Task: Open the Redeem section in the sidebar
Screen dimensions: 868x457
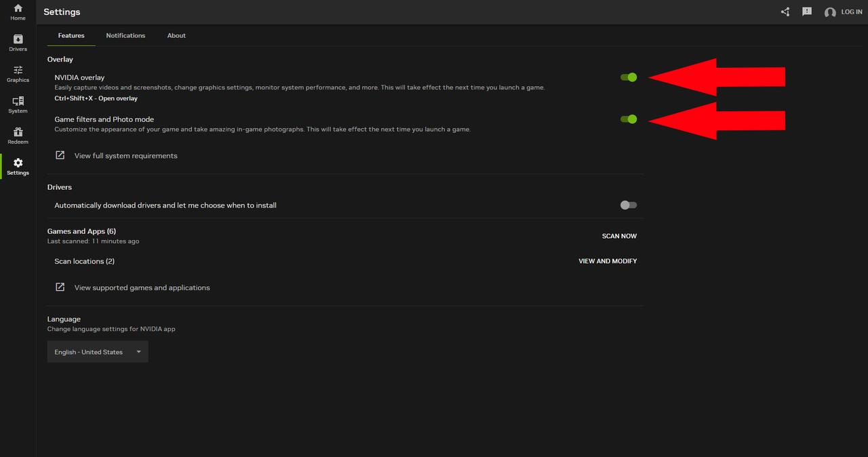Action: click(18, 136)
